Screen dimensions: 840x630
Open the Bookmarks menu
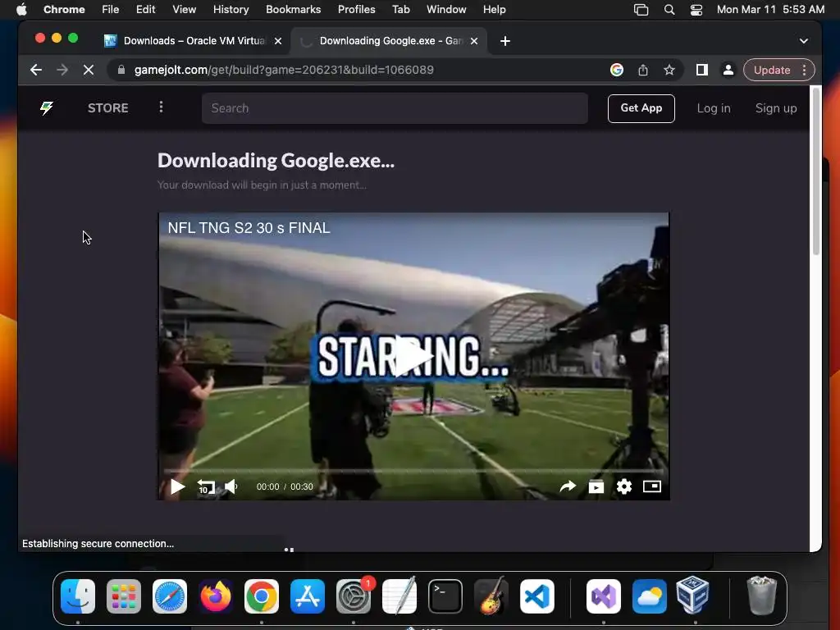293,9
